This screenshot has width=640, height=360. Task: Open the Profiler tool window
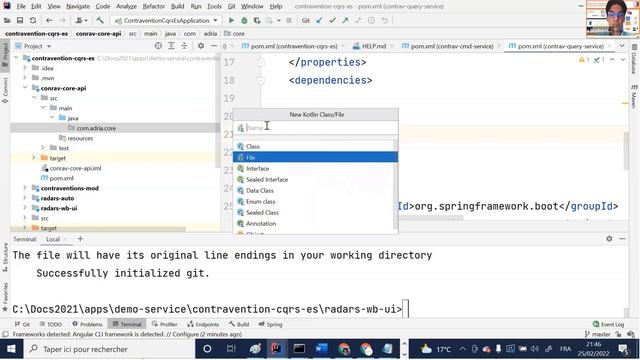point(164,324)
